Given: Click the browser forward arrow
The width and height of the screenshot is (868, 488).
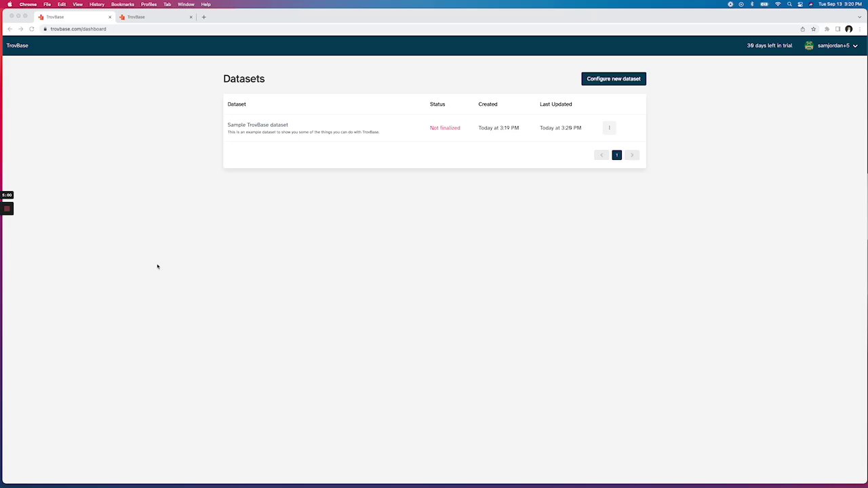Looking at the screenshot, I should coord(20,29).
